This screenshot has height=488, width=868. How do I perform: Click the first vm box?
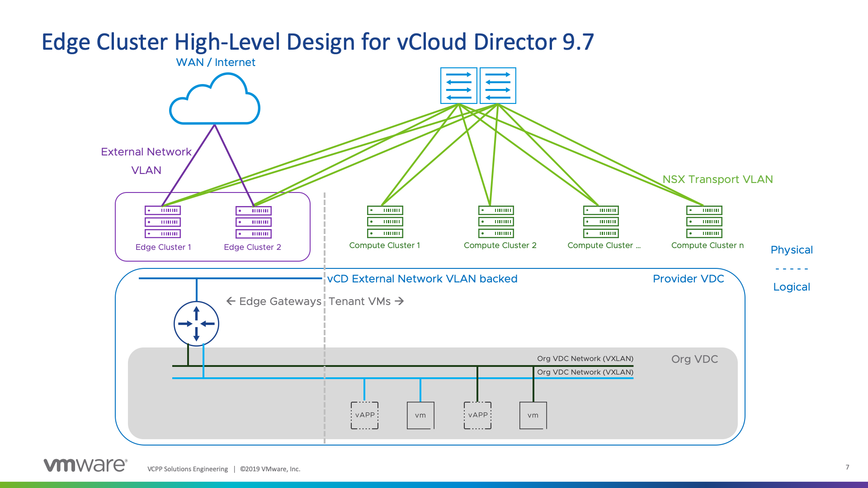pos(420,415)
